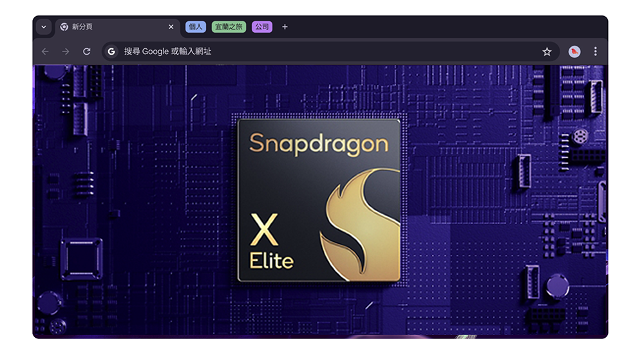
Task: Open the profile avatar menu
Action: tap(574, 51)
